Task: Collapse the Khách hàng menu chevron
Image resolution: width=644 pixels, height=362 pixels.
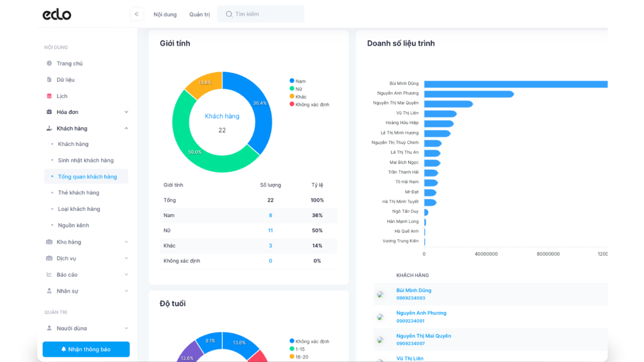Action: tap(126, 128)
